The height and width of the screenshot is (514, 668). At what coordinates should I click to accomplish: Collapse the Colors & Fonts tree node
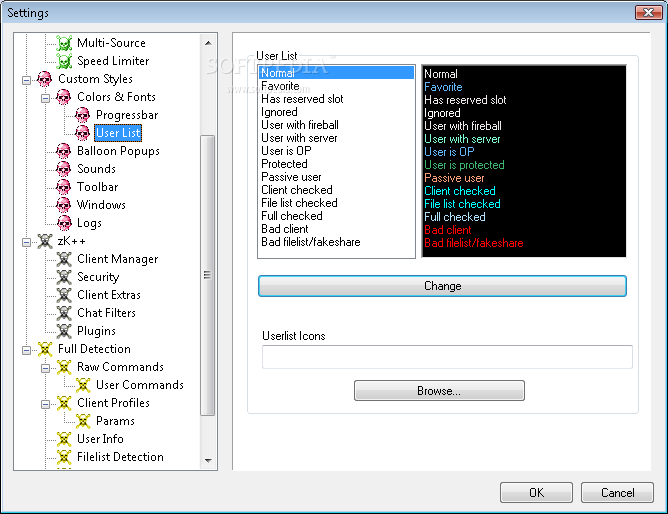tap(45, 98)
